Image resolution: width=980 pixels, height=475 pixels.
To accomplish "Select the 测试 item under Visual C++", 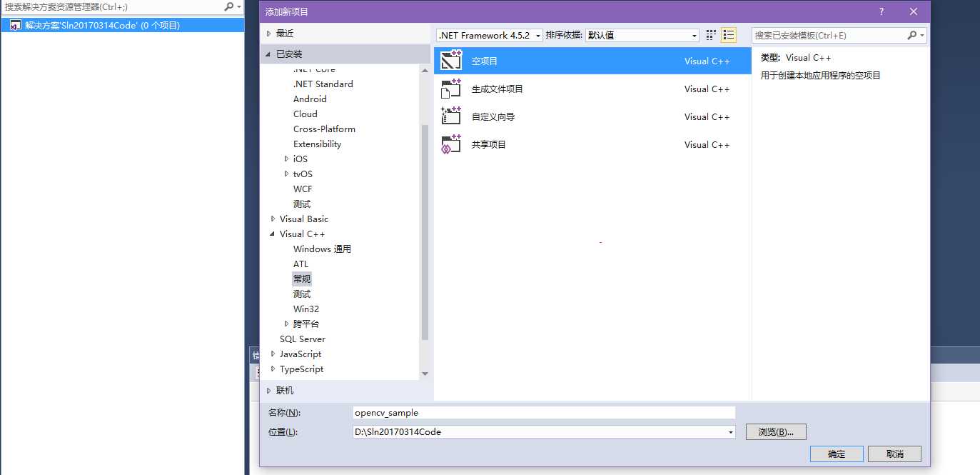I will pos(302,294).
